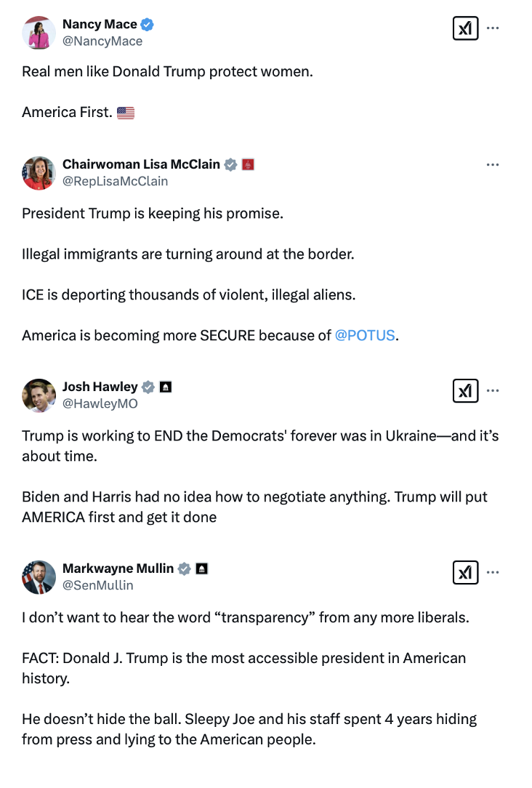Screen dimensions: 532x788
Task: Click the Grok icon on Josh Hawley's post
Action: [465, 391]
